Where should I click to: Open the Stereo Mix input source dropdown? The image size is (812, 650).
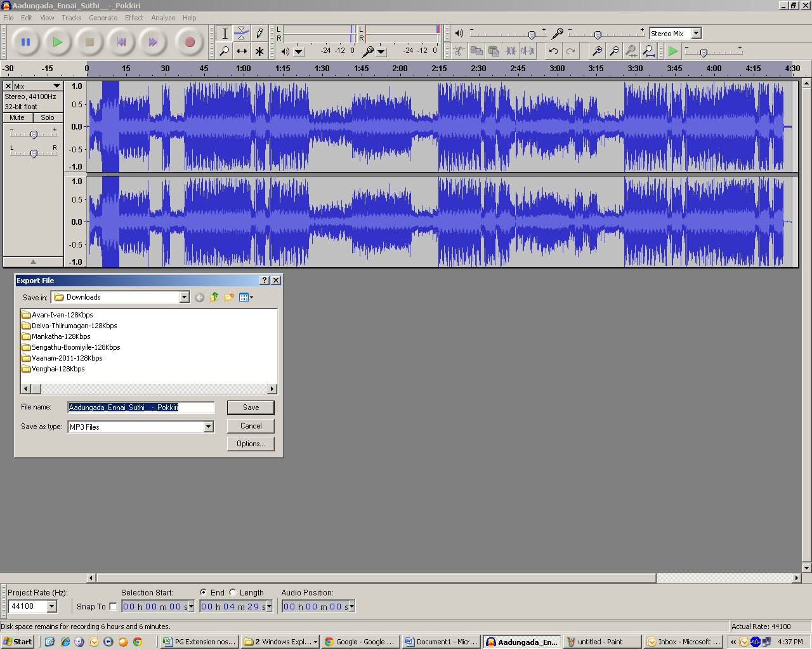coord(697,33)
